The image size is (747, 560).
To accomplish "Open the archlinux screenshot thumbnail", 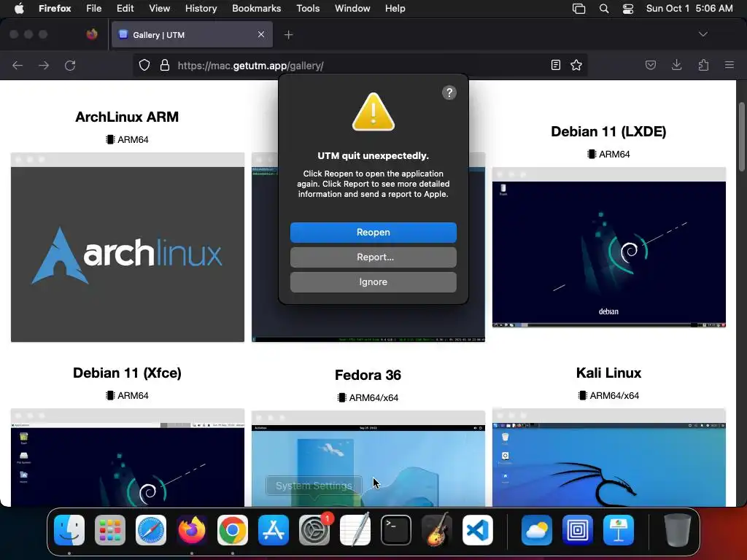I will (x=127, y=247).
